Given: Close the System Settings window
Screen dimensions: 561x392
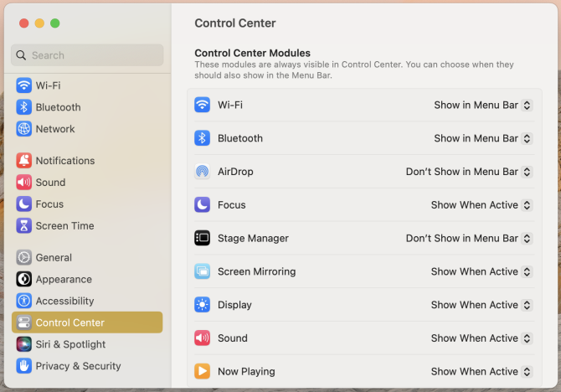Looking at the screenshot, I should [x=24, y=23].
